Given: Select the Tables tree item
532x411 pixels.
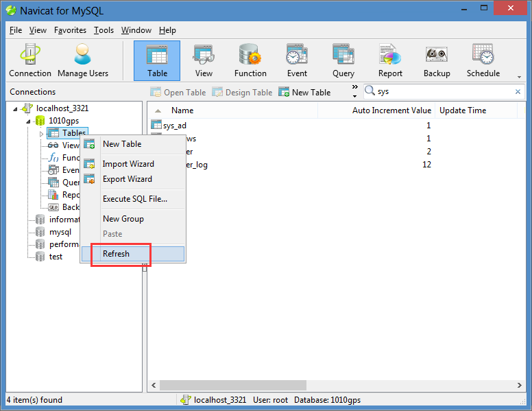Looking at the screenshot, I should pos(67,133).
